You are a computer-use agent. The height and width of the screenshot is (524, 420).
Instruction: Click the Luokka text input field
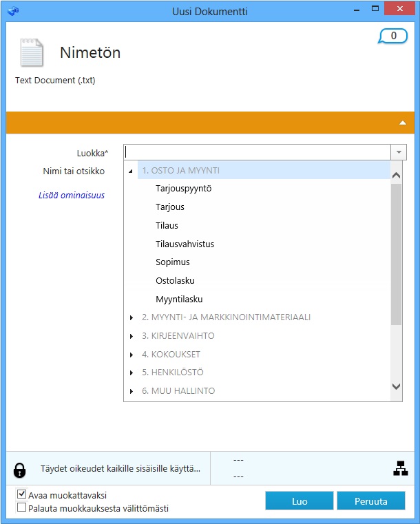(257, 152)
